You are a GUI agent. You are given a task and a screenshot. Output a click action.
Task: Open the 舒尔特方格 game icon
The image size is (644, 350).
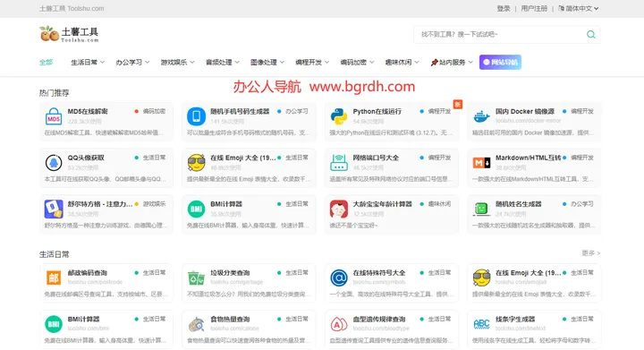pyautogui.click(x=54, y=209)
